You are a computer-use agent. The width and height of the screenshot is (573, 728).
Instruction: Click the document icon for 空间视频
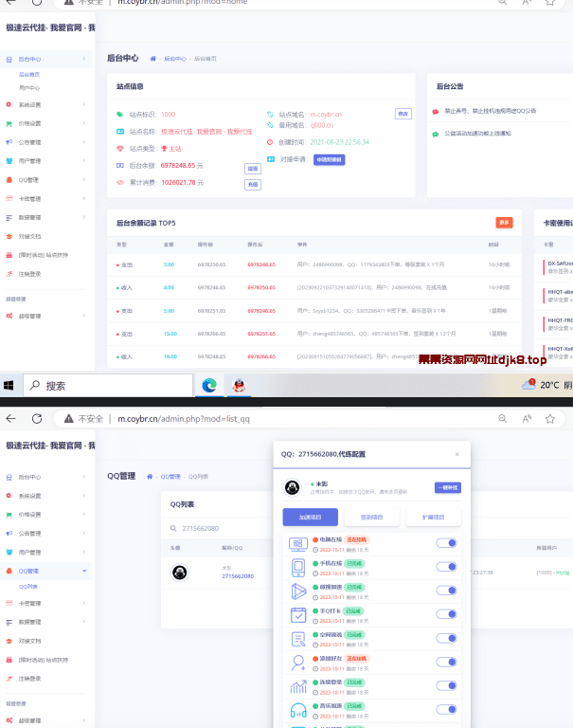[298, 639]
